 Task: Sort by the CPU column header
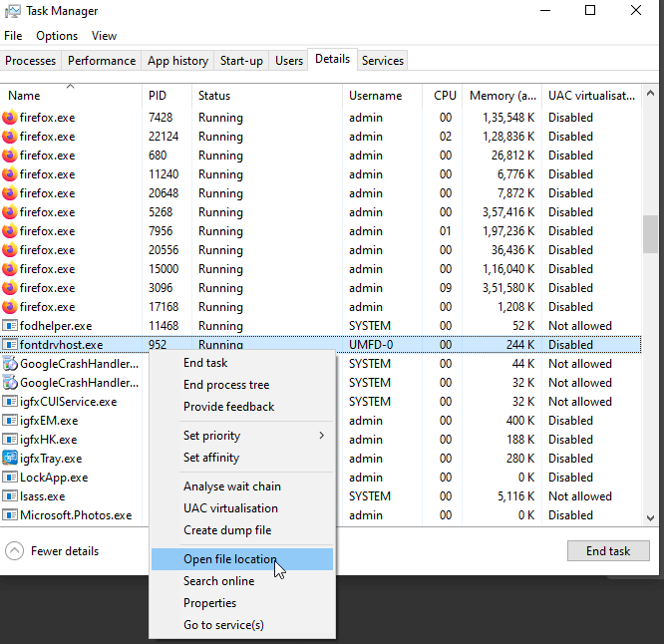(x=442, y=96)
